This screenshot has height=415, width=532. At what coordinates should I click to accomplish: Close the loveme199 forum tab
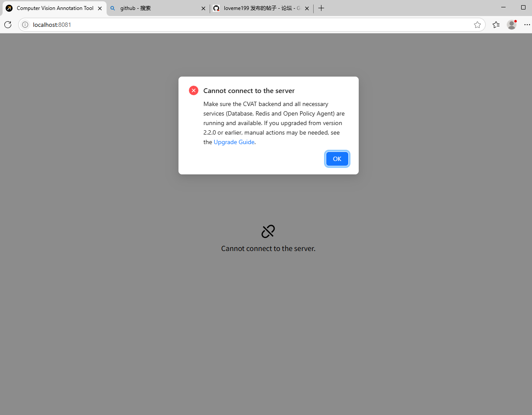click(x=307, y=8)
